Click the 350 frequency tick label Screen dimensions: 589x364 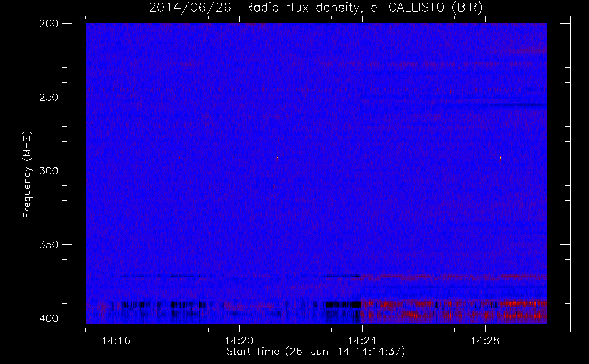[48, 245]
